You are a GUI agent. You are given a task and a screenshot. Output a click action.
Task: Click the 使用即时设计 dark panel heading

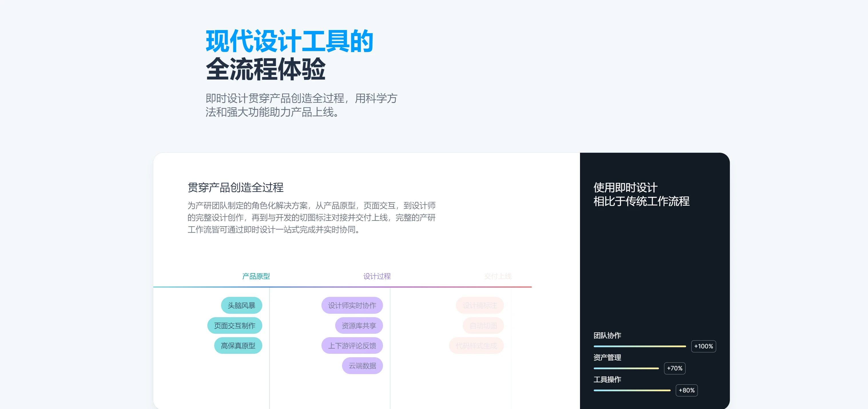(x=625, y=187)
